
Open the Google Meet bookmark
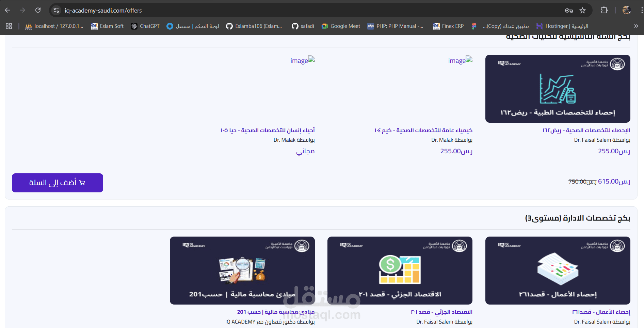pyautogui.click(x=341, y=26)
